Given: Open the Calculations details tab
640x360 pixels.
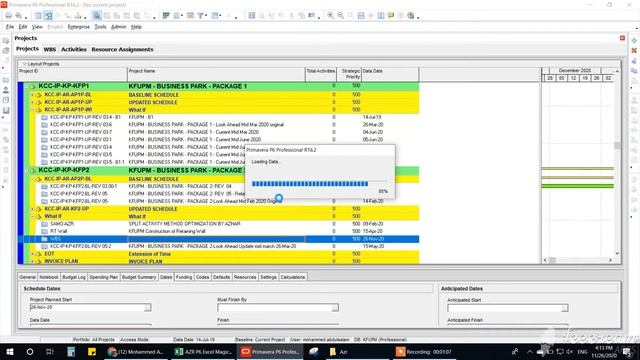Looking at the screenshot, I should [x=292, y=277].
